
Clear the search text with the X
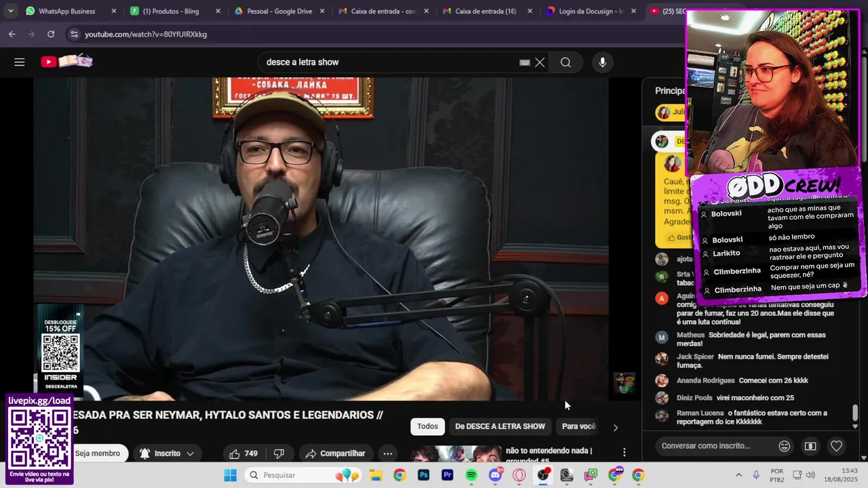[x=540, y=62]
